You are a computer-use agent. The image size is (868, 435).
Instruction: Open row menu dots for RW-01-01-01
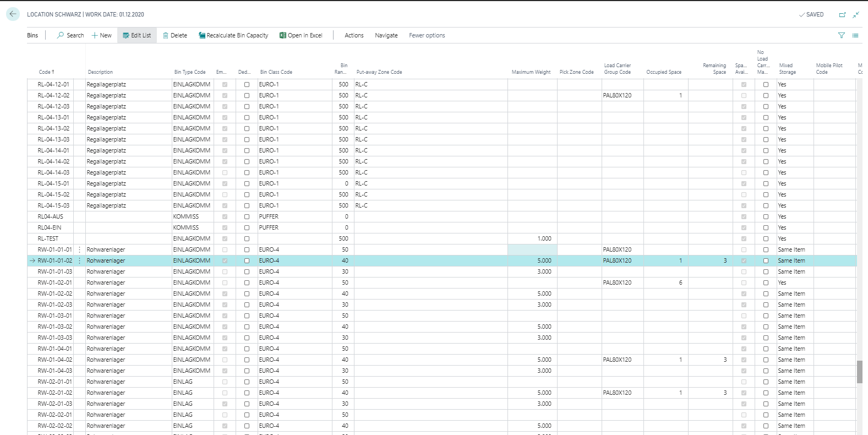point(79,250)
